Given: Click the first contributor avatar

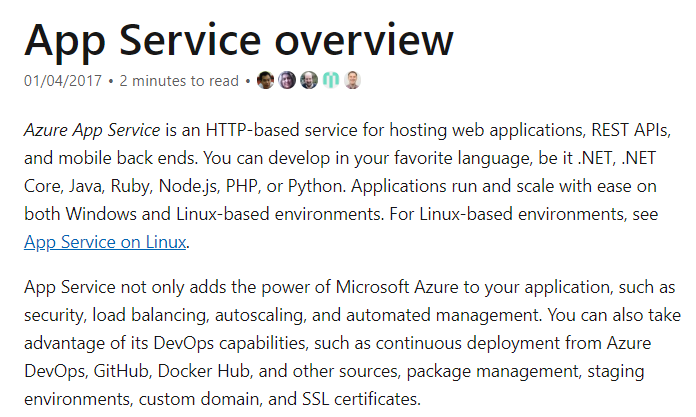Looking at the screenshot, I should click(265, 80).
